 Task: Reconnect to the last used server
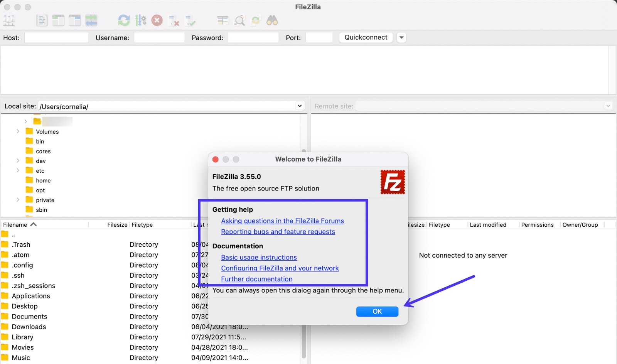coord(190,20)
